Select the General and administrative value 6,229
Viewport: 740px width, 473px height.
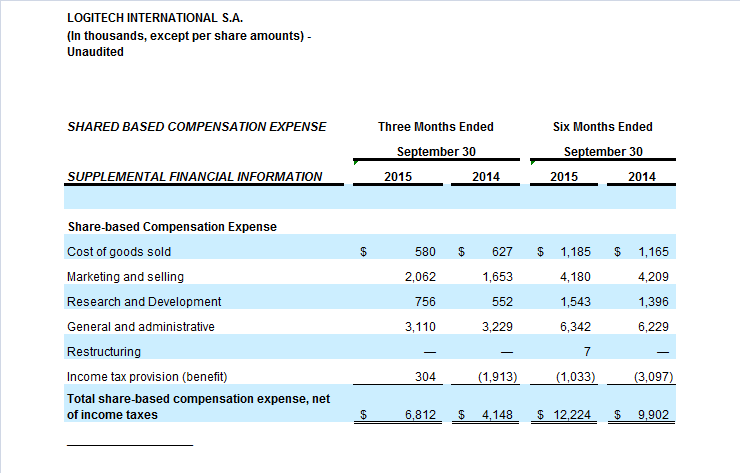click(653, 327)
